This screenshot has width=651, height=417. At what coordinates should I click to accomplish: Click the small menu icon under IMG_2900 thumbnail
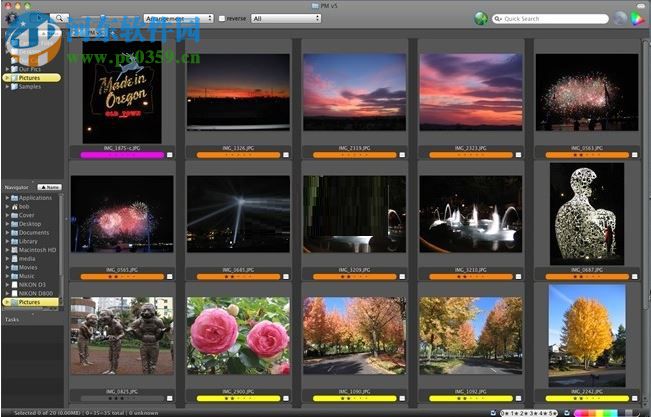click(x=286, y=398)
